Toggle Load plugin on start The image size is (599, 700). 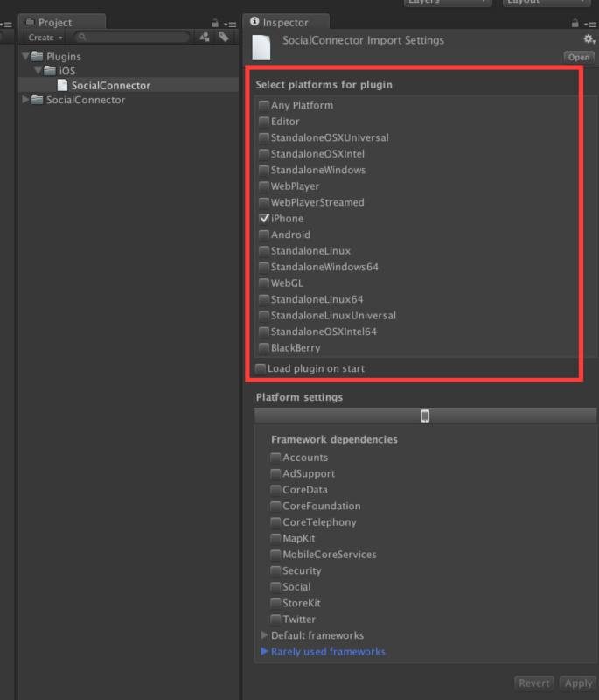click(x=260, y=368)
